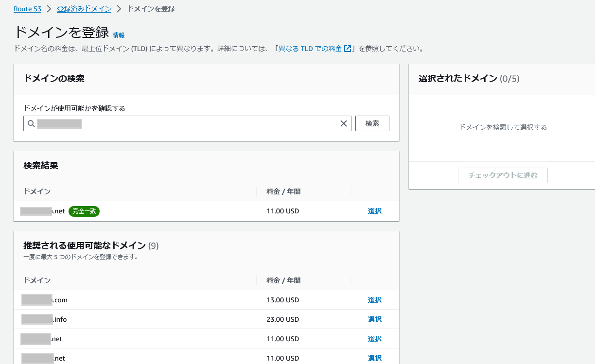Click ドメイン column header in recommended list
Image resolution: width=595 pixels, height=364 pixels.
37,280
